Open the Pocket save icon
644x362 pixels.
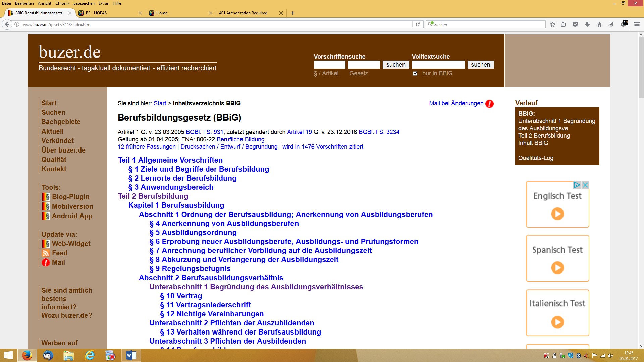coord(575,24)
